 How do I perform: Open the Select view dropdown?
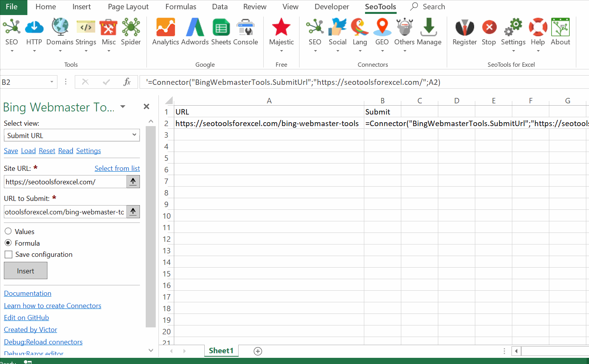72,135
